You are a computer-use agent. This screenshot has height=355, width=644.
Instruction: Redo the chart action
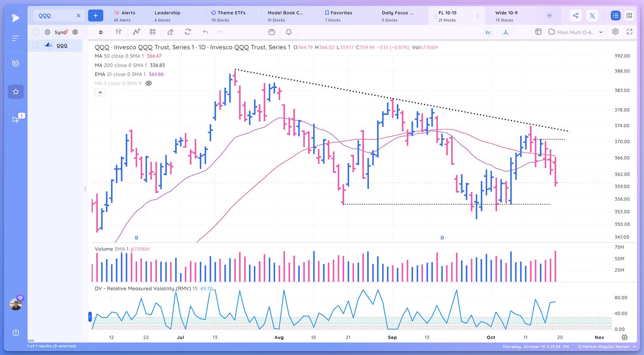tap(220, 32)
